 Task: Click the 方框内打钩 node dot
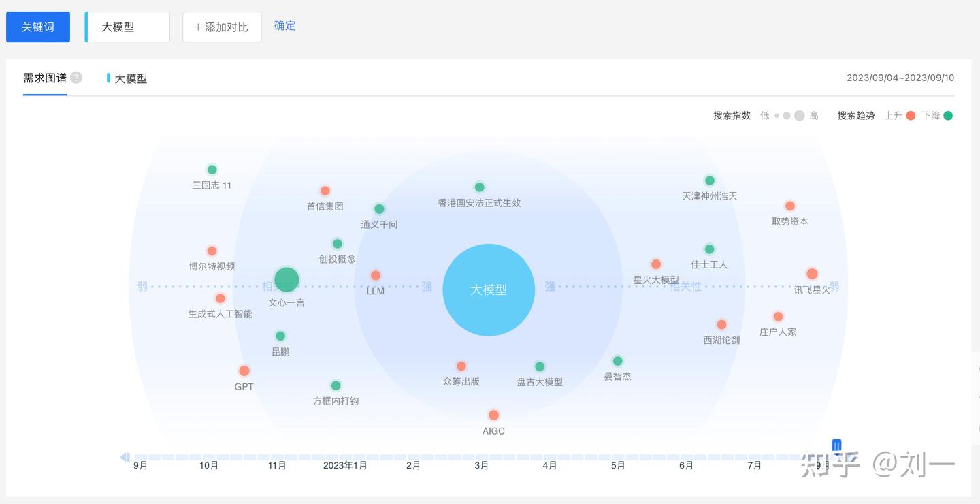336,385
